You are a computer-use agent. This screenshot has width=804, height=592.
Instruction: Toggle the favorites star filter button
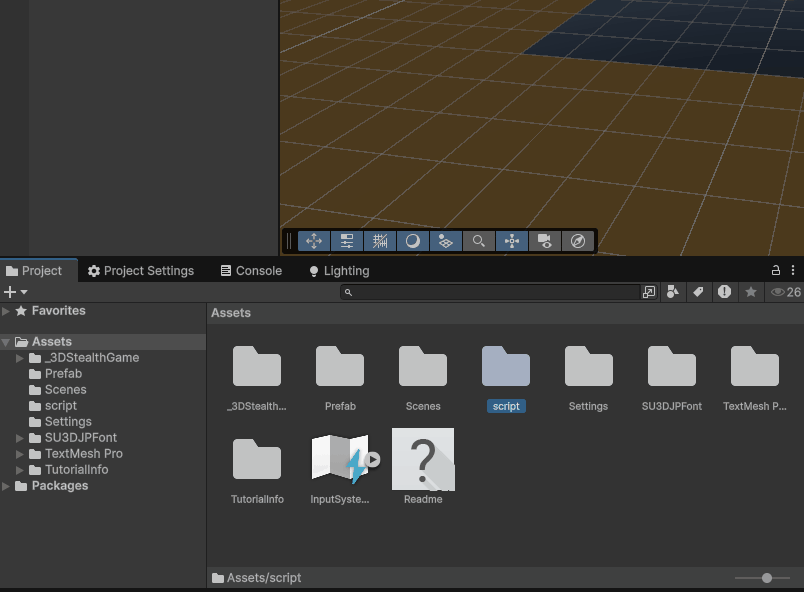750,292
